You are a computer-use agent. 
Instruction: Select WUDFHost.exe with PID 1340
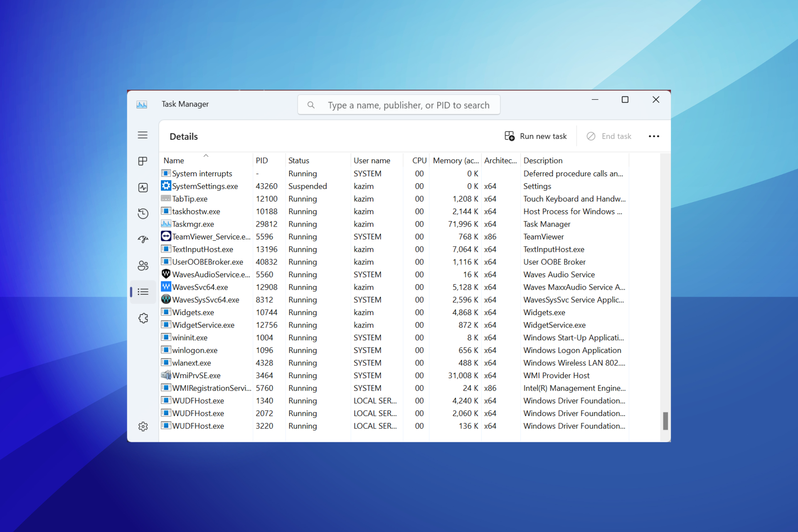pos(394,401)
